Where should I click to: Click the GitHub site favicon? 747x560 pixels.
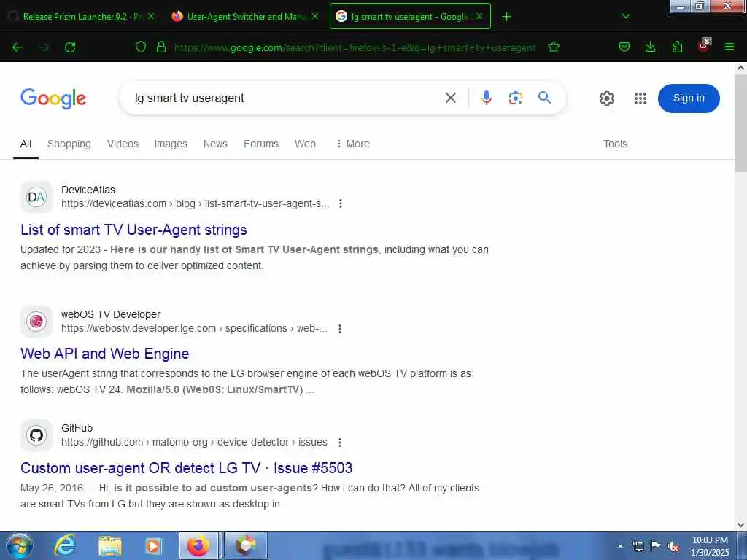point(36,435)
